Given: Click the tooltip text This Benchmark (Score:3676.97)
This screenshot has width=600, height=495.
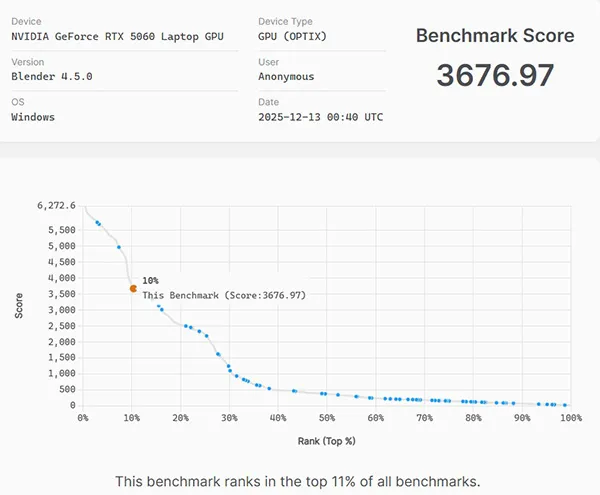Looking at the screenshot, I should (x=223, y=296).
